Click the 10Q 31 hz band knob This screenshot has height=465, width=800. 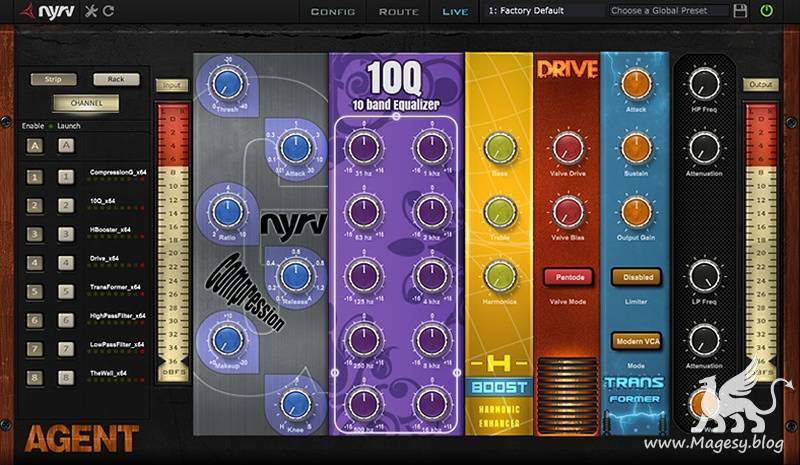pyautogui.click(x=363, y=148)
